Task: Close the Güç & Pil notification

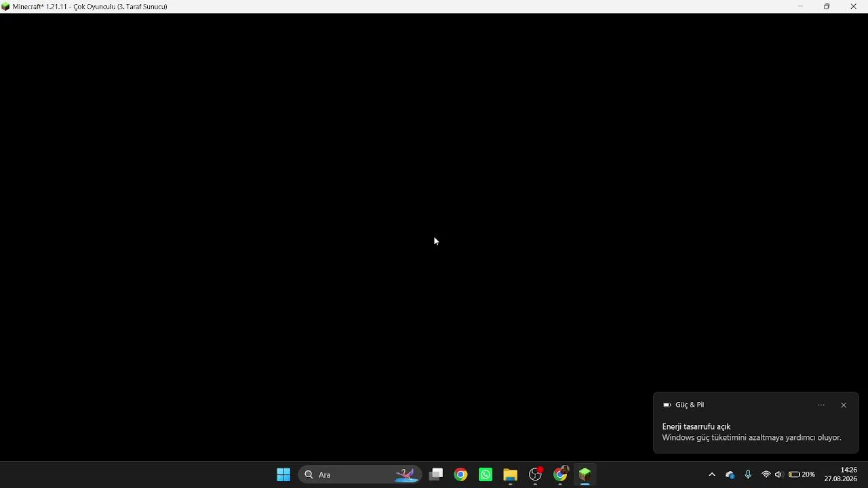Action: click(x=844, y=405)
